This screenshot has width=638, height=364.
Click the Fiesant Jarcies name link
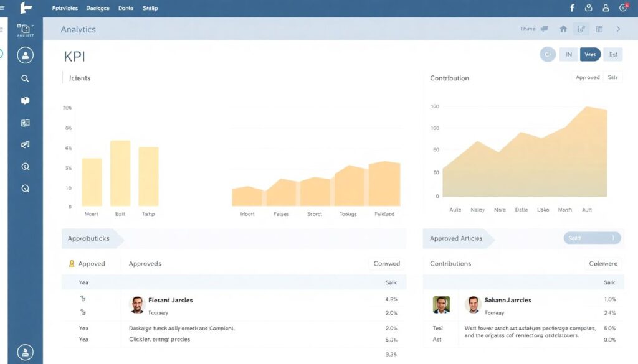(x=170, y=300)
